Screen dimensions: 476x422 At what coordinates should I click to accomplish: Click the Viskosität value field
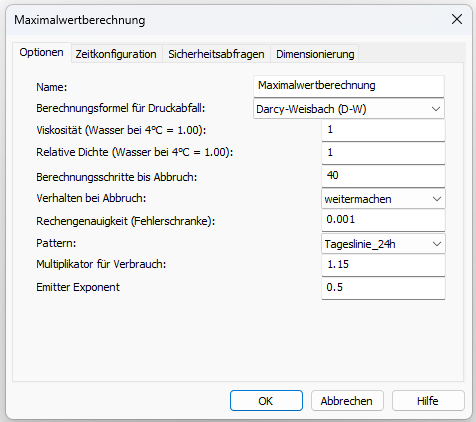coord(383,130)
